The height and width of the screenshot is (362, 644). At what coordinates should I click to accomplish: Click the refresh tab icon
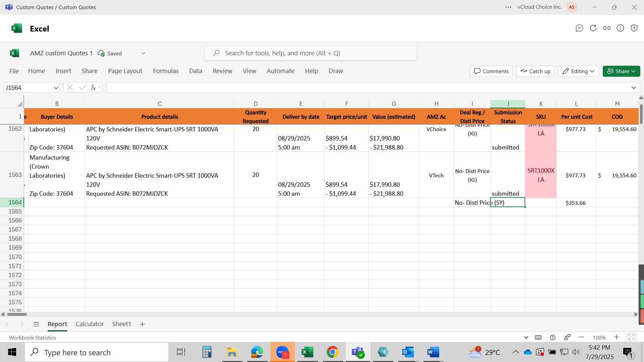pyautogui.click(x=593, y=28)
